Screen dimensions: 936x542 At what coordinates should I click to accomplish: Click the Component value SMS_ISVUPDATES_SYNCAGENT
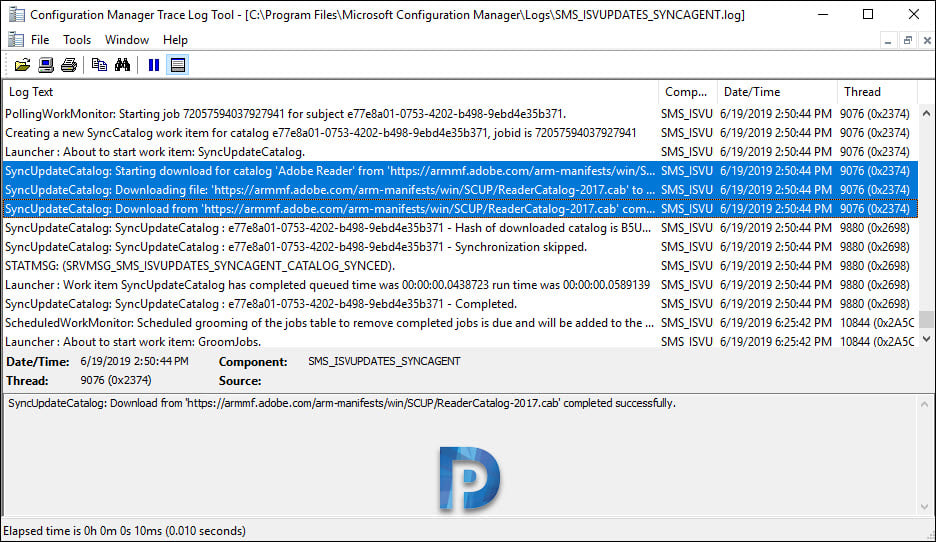(384, 361)
